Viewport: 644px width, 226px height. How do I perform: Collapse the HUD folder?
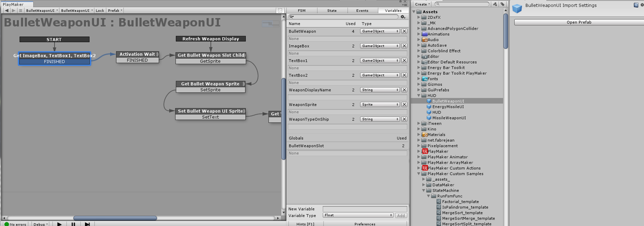point(419,95)
